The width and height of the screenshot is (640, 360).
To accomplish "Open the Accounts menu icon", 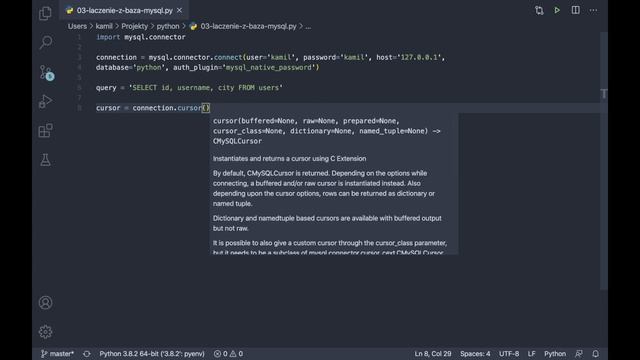I will point(45,302).
